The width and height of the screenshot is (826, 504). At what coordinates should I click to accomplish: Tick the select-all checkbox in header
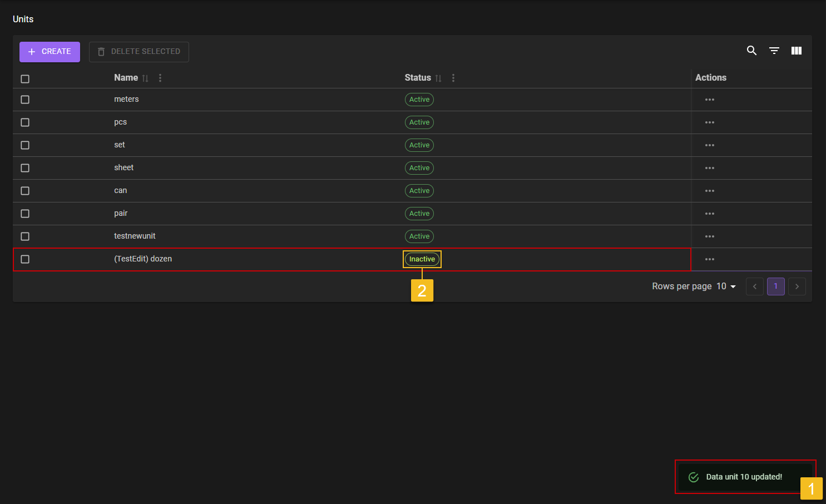coord(25,79)
